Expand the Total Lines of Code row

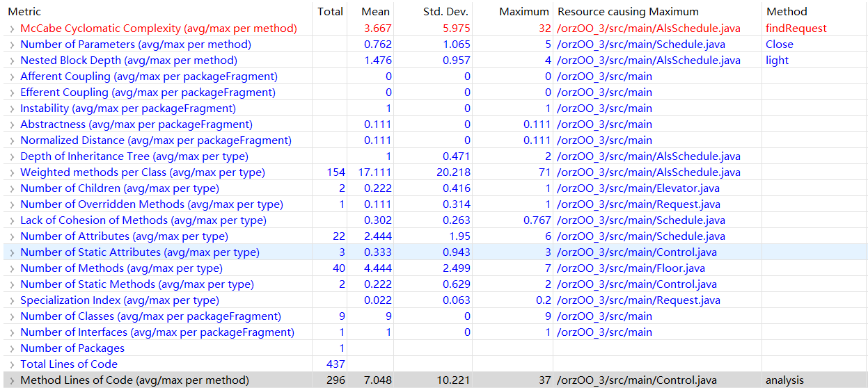(x=12, y=364)
